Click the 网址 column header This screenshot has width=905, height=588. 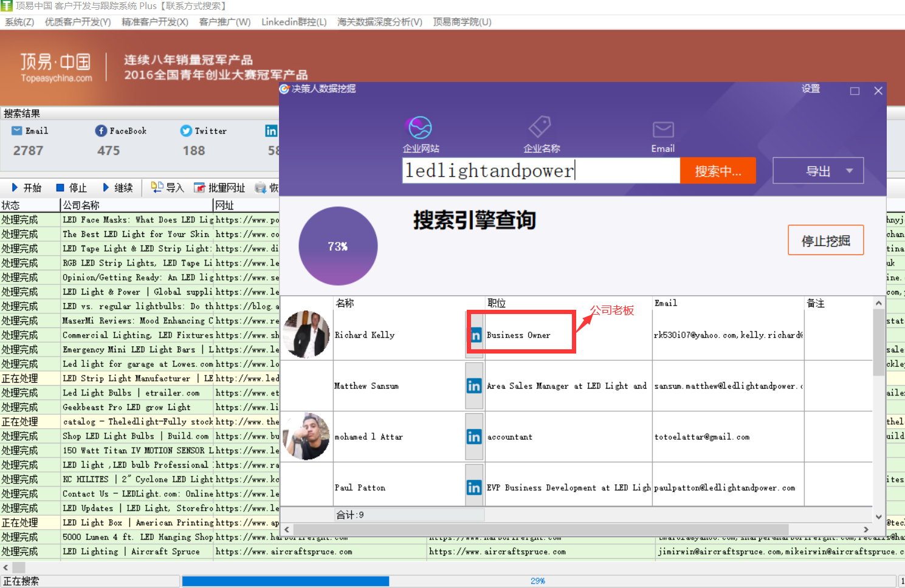(x=246, y=205)
